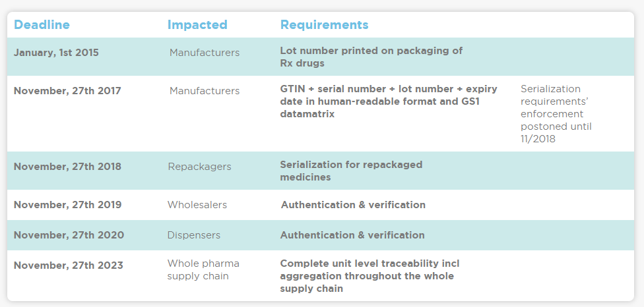Click the Lot number printed on packaging text
The width and height of the screenshot is (644, 307).
pos(371,57)
